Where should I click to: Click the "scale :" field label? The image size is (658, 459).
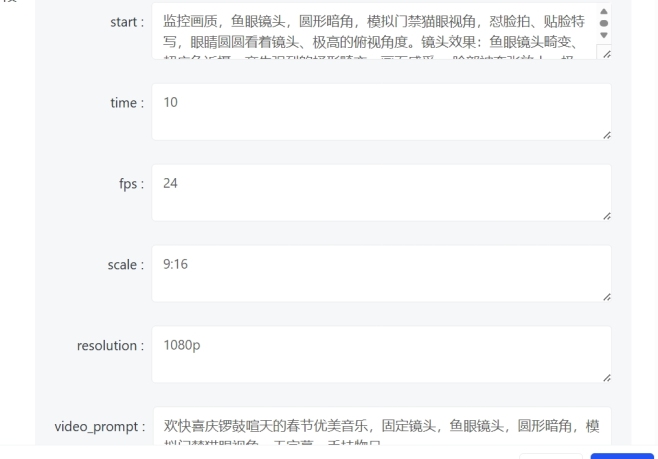[126, 265]
